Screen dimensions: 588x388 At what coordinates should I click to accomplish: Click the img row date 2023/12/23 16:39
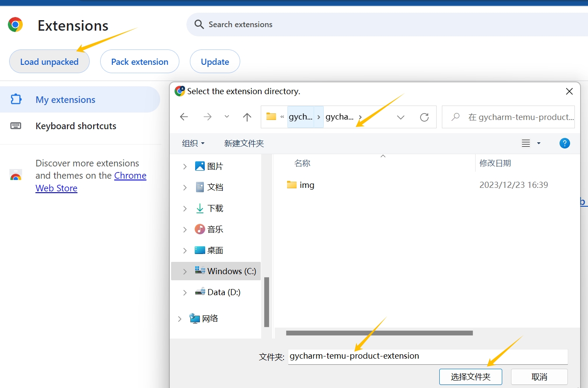pos(514,185)
